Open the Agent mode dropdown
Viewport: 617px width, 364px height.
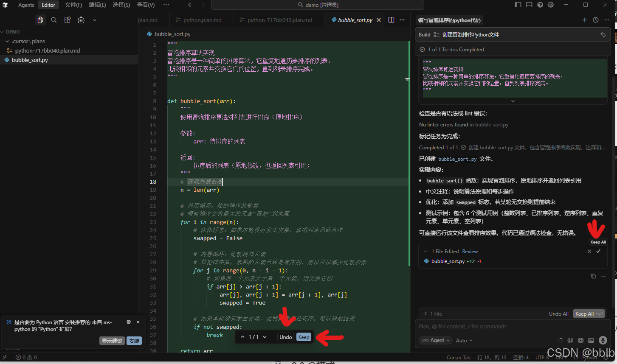coord(436,340)
